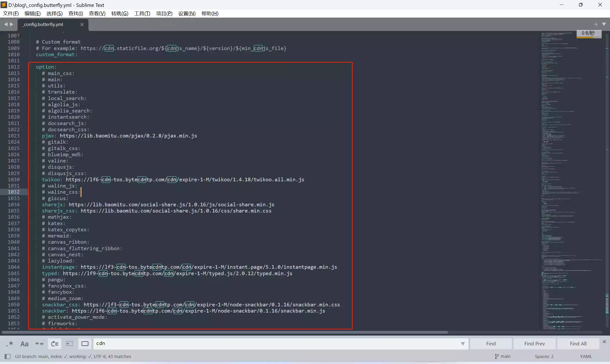610x364 pixels.
Task: Focus the find input field containing cdn
Action: click(x=277, y=344)
